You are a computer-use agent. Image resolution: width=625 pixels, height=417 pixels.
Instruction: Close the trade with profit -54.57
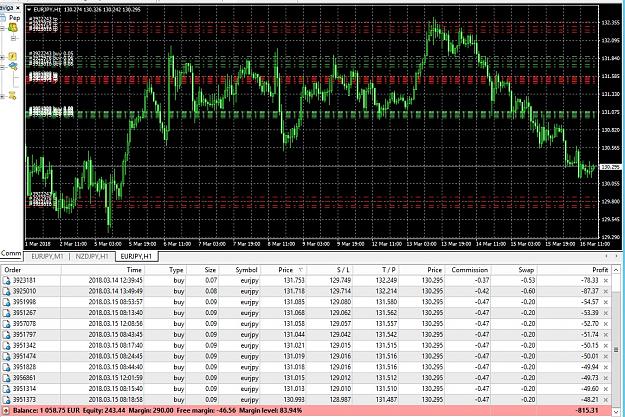(x=605, y=302)
